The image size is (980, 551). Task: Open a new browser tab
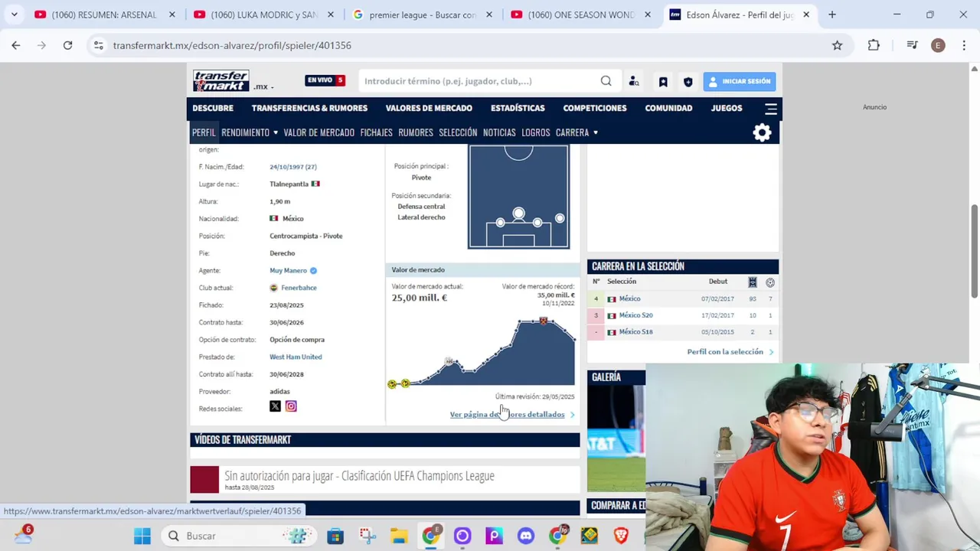point(831,15)
